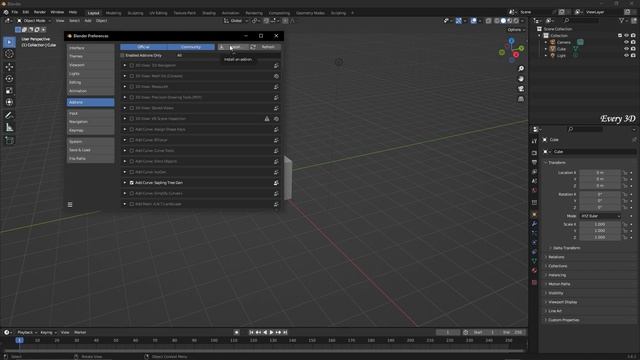This screenshot has height=360, width=640.
Task: Open the add-on category All dropdown
Action: point(198,55)
